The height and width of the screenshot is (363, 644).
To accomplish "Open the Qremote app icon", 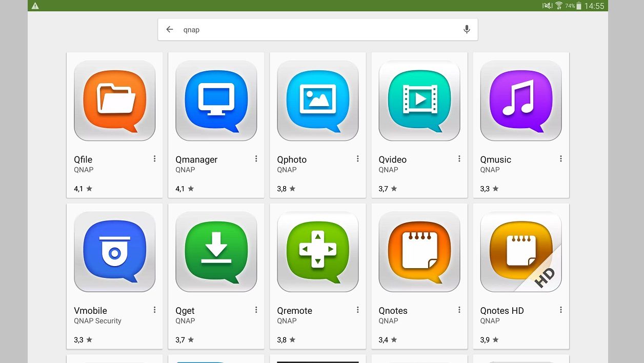I will click(x=317, y=252).
